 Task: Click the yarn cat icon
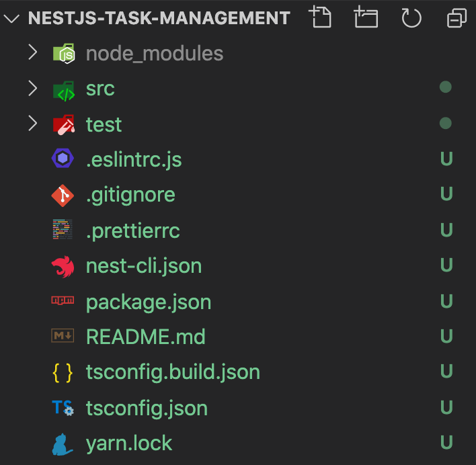[63, 444]
